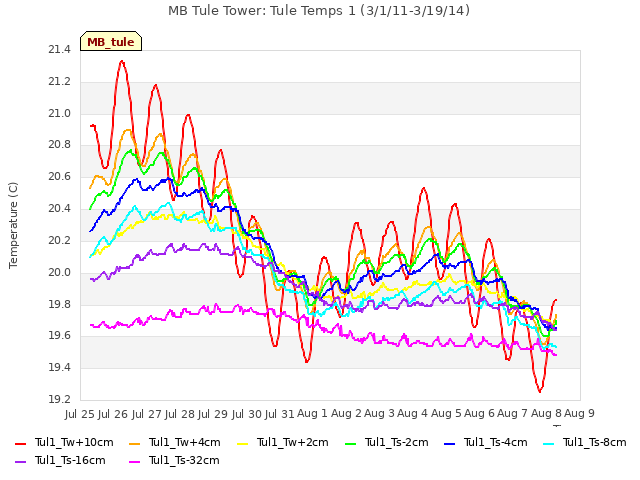
Task: Click the purple Tul1_Ts-16cm legend swatch
Action: click(20, 461)
